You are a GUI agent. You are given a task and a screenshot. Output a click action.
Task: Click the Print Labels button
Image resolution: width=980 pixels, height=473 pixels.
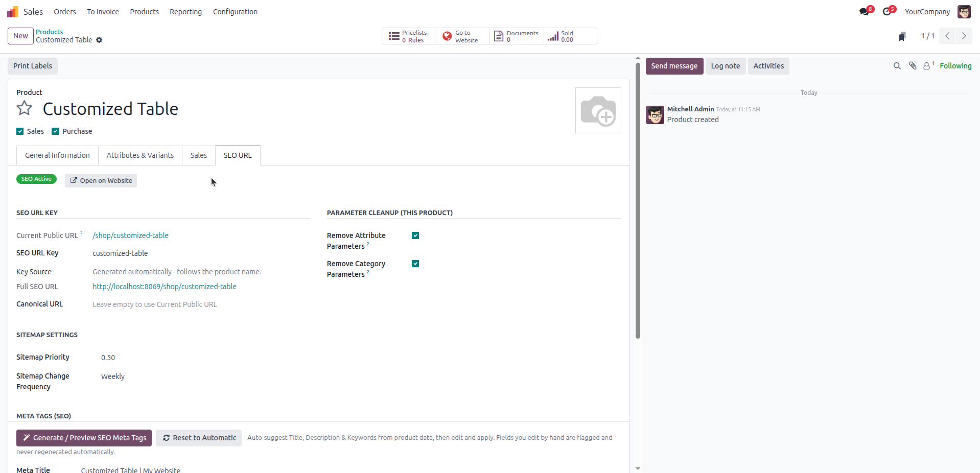tap(33, 66)
